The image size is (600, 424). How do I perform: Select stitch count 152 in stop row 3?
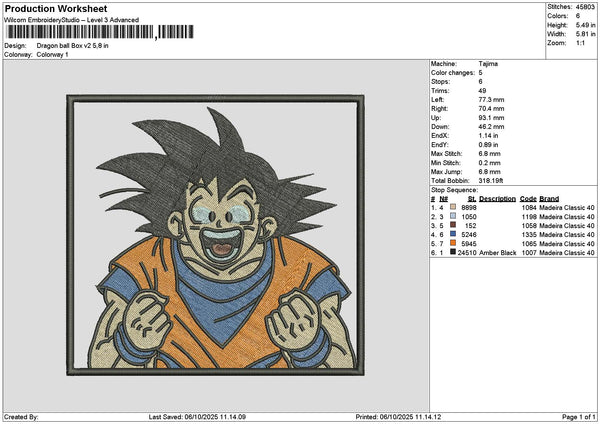click(x=471, y=226)
